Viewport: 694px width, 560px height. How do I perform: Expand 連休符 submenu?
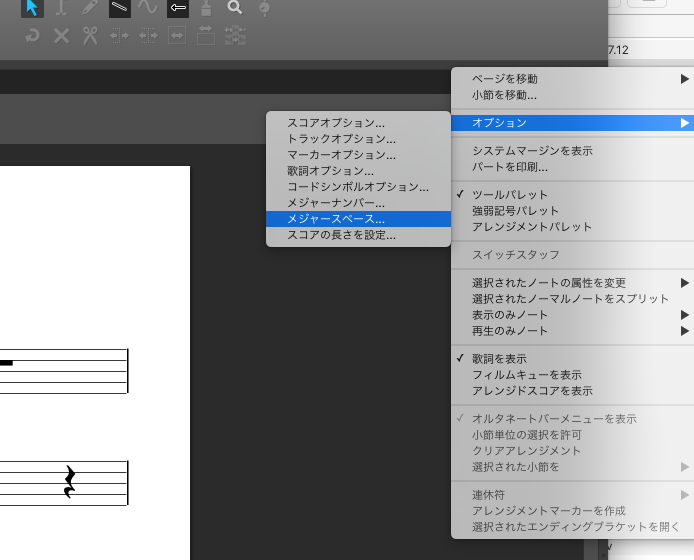[x=572, y=495]
